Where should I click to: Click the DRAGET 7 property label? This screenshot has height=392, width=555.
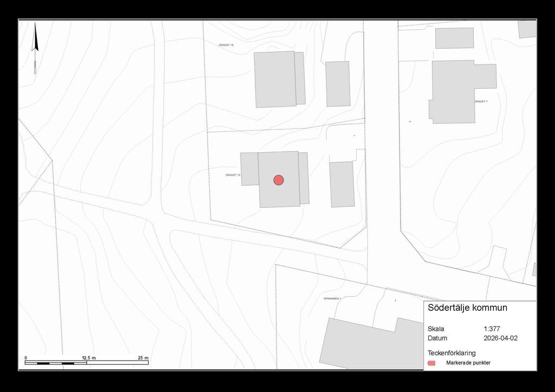[x=481, y=101]
